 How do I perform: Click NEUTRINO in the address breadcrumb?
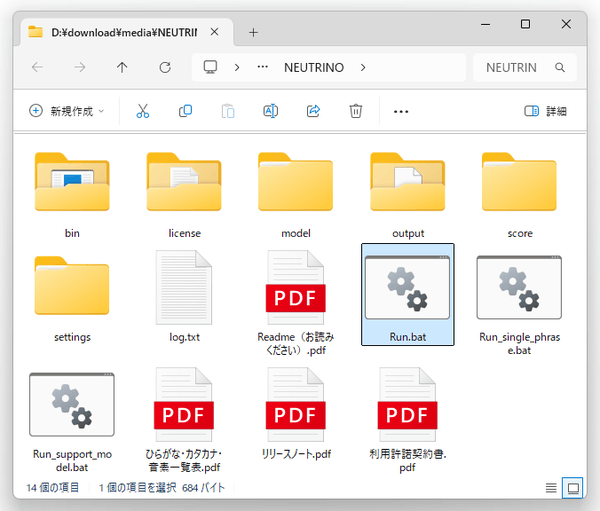314,67
